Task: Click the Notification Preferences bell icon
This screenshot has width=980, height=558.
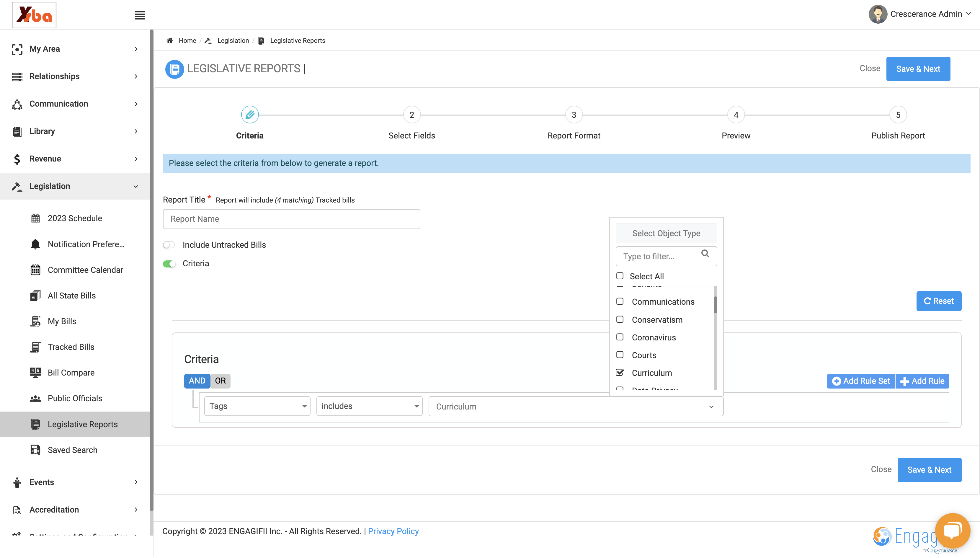Action: [35, 244]
